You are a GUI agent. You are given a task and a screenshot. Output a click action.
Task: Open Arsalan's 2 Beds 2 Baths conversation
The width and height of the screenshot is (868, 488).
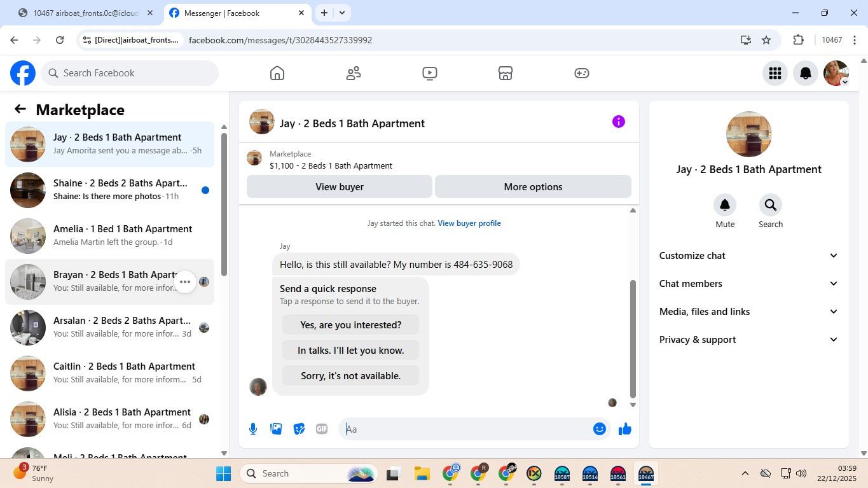(109, 328)
